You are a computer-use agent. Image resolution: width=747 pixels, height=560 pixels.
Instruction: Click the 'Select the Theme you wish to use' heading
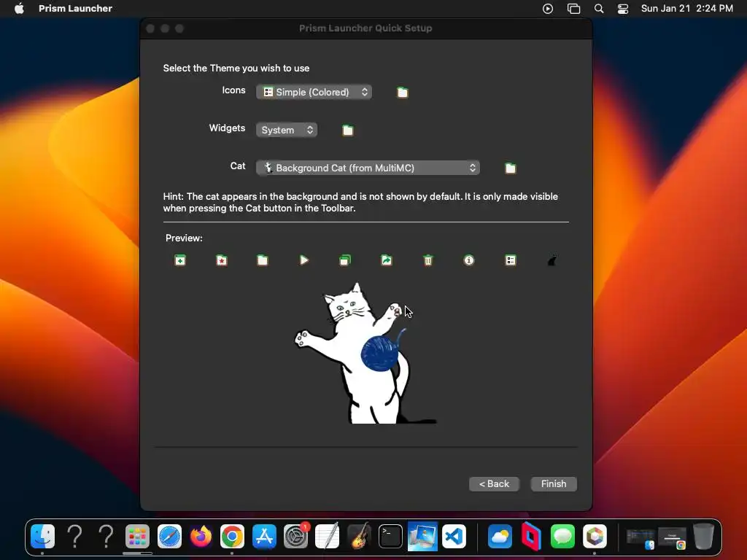point(236,68)
